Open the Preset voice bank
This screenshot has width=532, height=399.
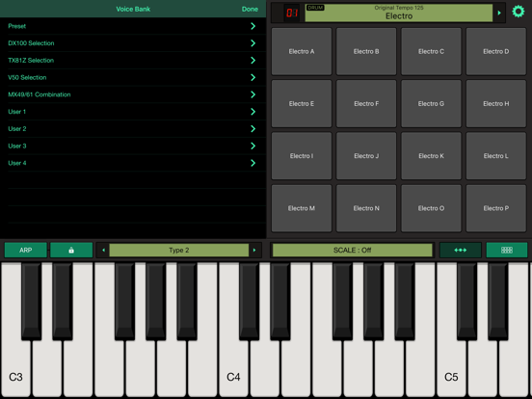[x=133, y=26]
